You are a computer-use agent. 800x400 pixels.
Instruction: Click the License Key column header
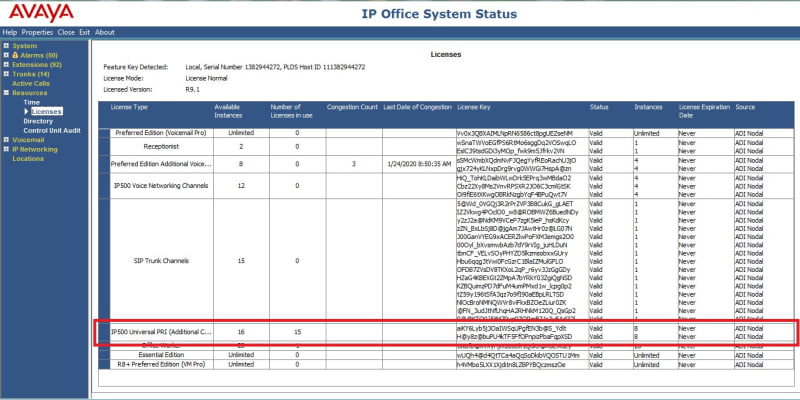[x=473, y=107]
